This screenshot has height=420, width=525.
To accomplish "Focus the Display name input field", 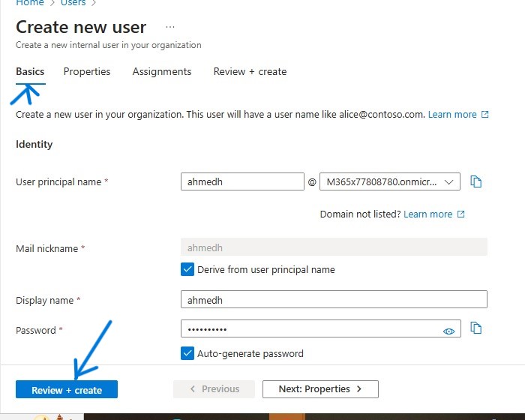I will click(334, 300).
